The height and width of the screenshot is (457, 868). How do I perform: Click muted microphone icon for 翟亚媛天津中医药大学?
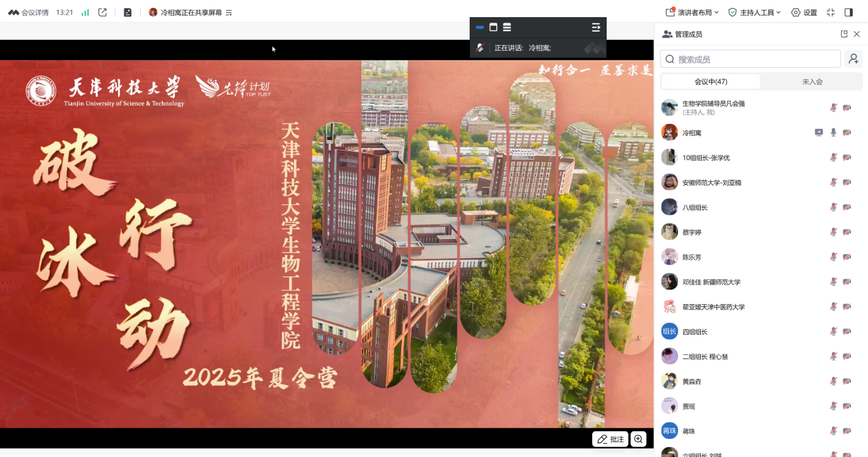coord(833,306)
